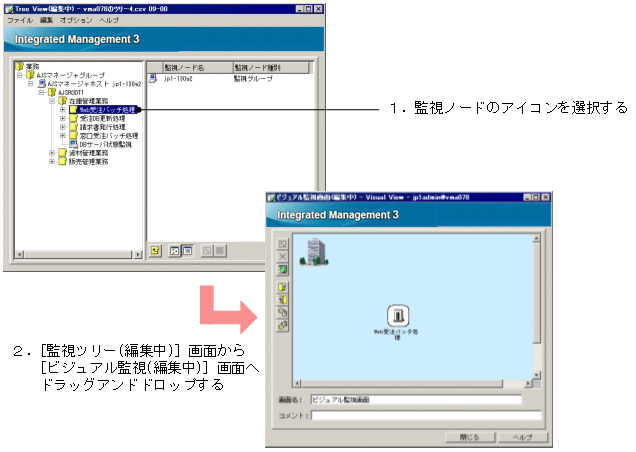Viewport: 636px width, 452px height.
Task: Open the オプション menu in Tree View
Action: pyautogui.click(x=75, y=20)
